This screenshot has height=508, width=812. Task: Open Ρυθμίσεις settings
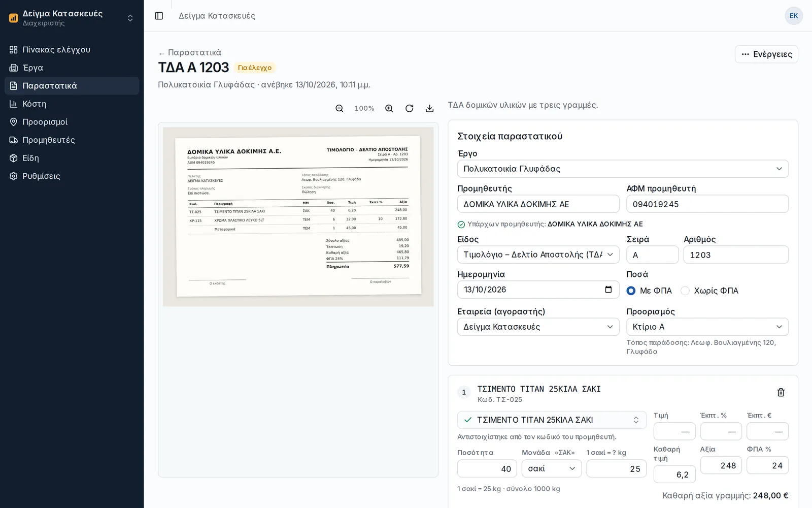tap(72, 176)
